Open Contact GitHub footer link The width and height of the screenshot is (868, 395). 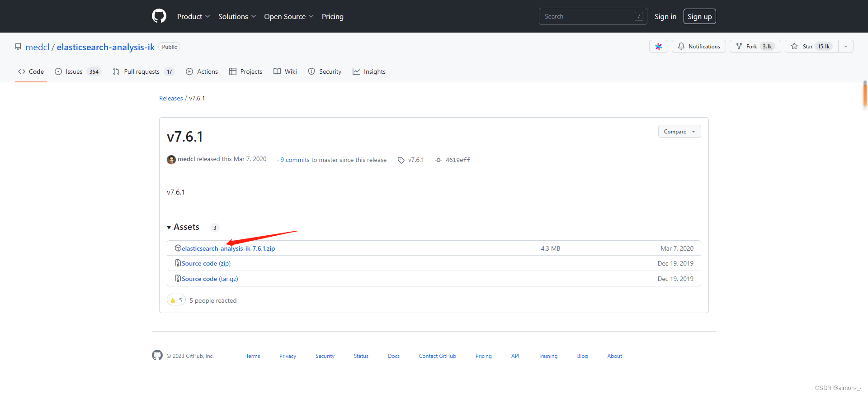pyautogui.click(x=438, y=356)
